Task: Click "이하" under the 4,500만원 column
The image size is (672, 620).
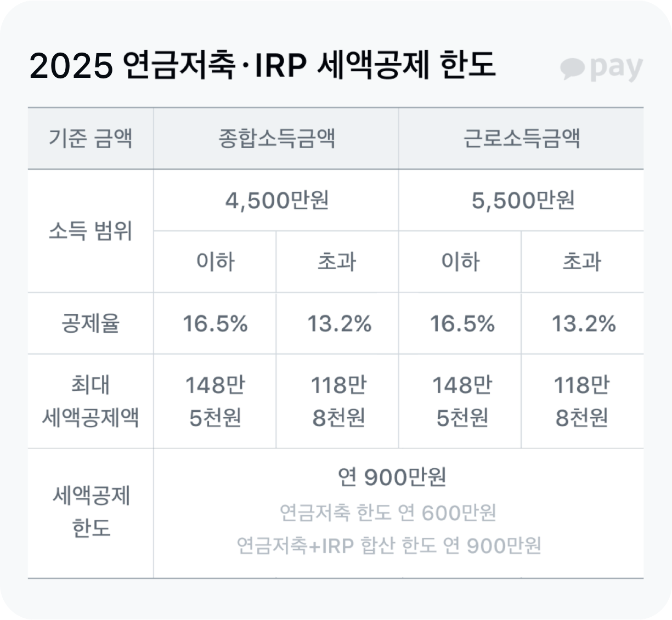Action: coord(215,261)
